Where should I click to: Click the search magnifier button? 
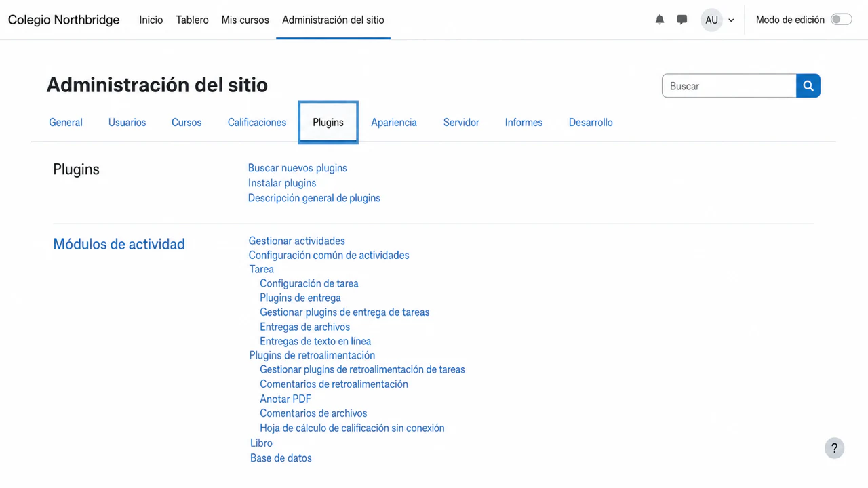tap(808, 86)
